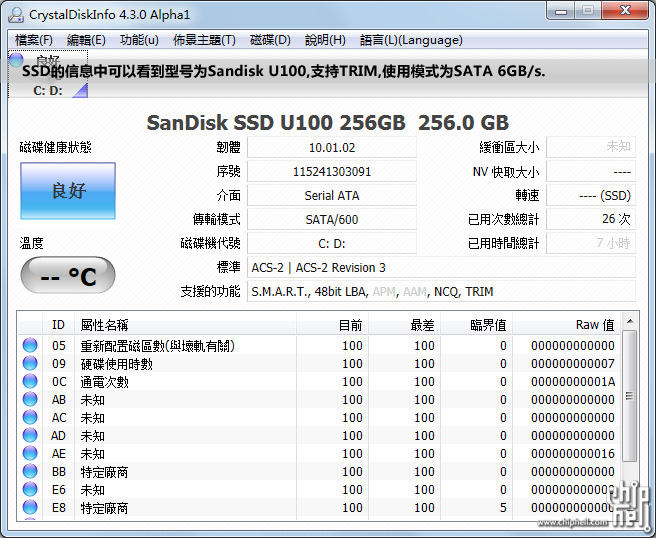The width and height of the screenshot is (656, 538).
Task: Click the status orb for attribute 0C
Action: [x=30, y=382]
